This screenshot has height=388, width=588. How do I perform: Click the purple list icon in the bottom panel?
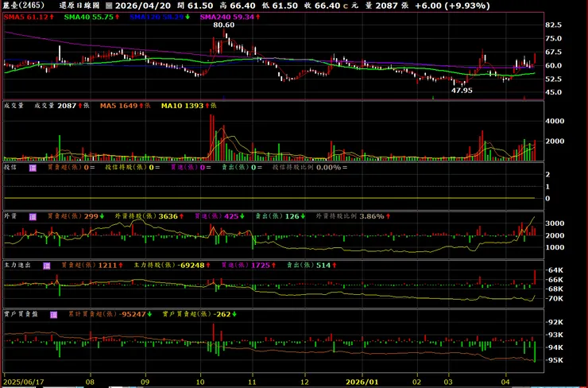coord(53,314)
